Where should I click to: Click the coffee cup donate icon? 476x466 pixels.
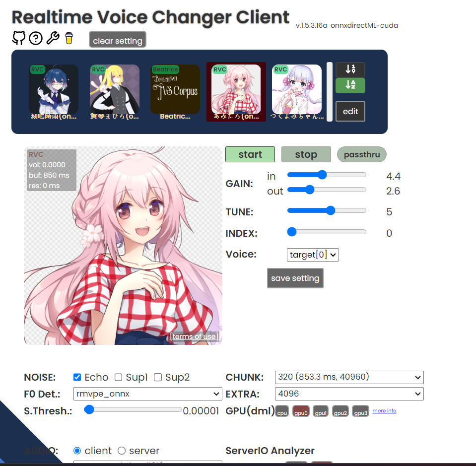point(69,38)
